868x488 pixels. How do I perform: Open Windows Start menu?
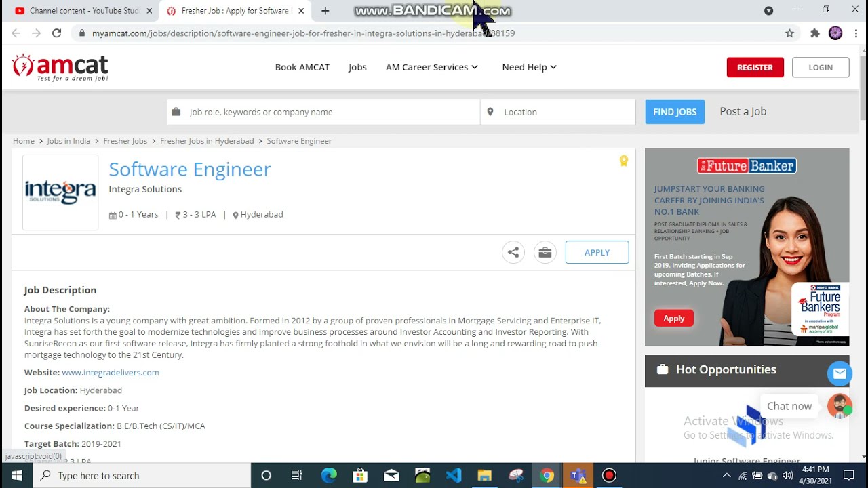[x=16, y=475]
